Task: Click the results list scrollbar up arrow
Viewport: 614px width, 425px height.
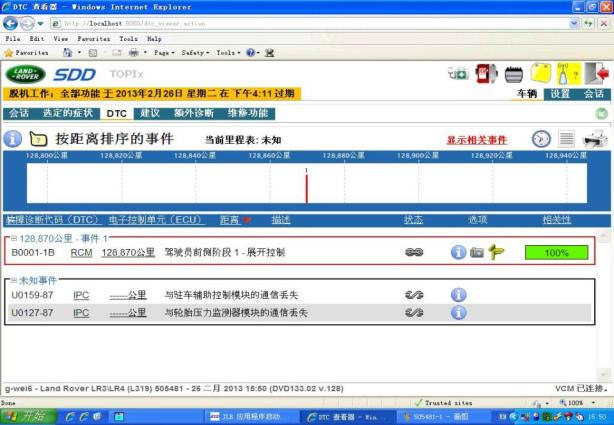Action: coord(603,236)
